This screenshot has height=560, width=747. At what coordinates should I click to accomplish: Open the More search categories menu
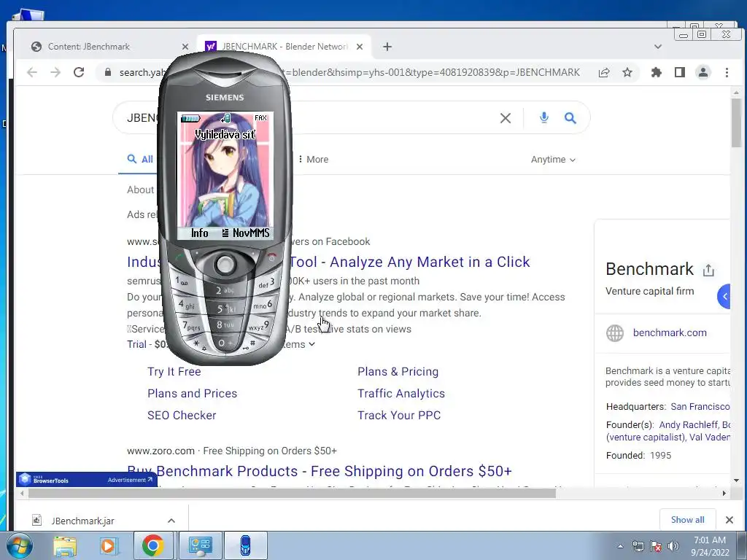coord(314,160)
